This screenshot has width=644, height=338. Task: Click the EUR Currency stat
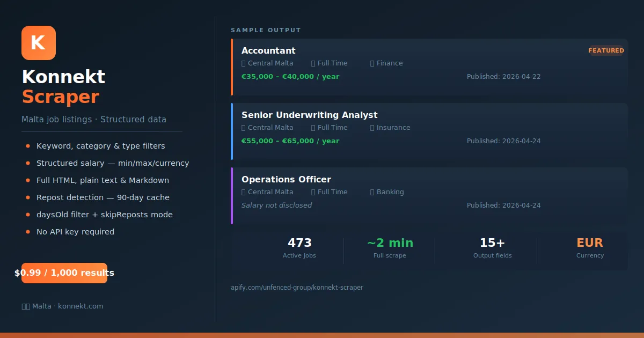pos(590,248)
